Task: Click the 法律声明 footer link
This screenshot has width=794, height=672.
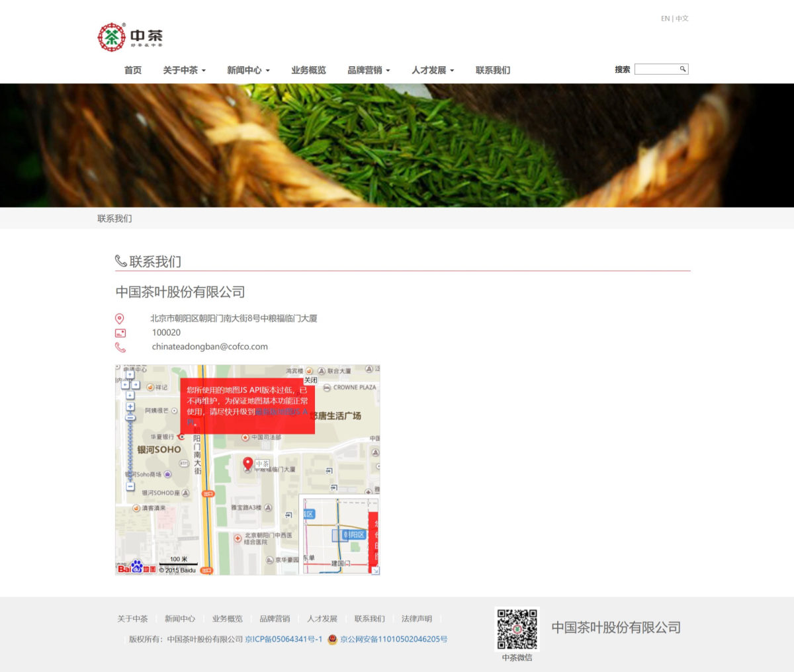Action: [x=416, y=618]
